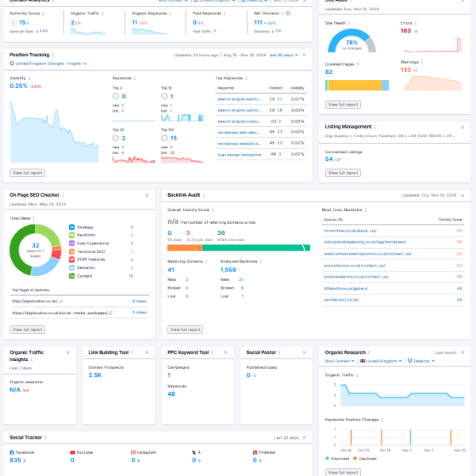476x476 pixels.
Task: Open the '5 ideas' link for social-media-packages
Action: click(x=140, y=313)
